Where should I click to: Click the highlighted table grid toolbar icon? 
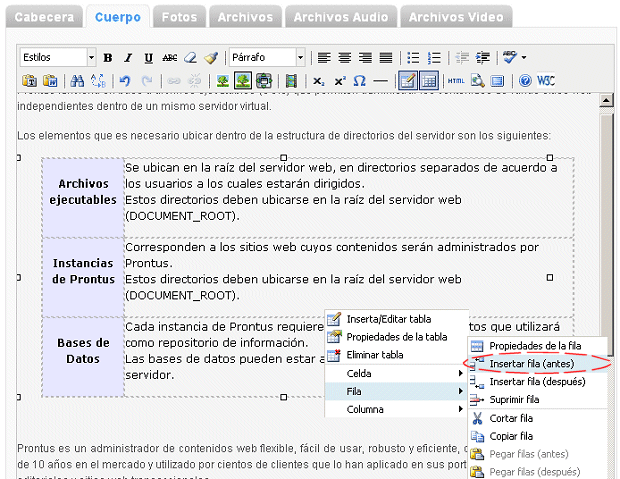coord(429,81)
